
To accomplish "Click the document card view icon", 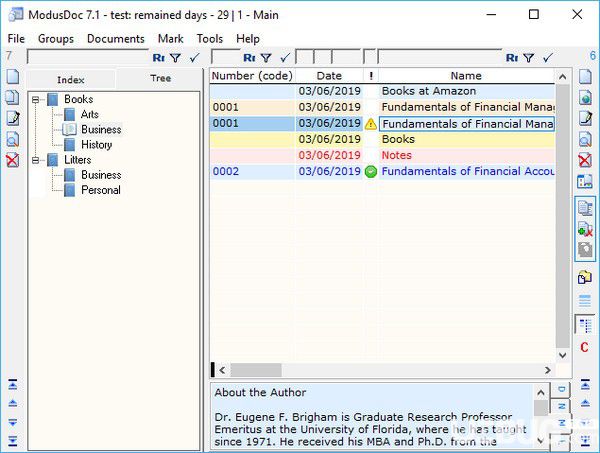I will [x=585, y=181].
